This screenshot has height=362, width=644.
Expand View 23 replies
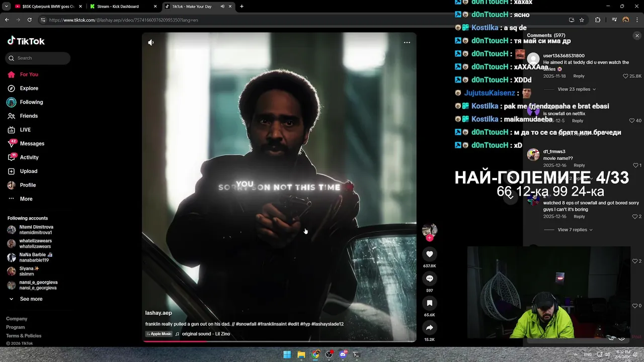[577, 89]
